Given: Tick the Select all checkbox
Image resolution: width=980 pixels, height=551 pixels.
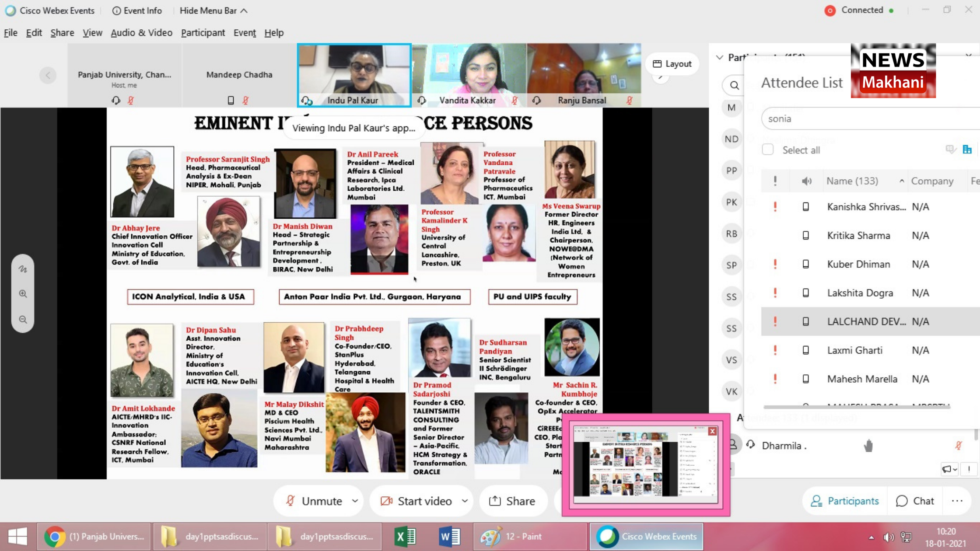Looking at the screenshot, I should click(x=767, y=150).
